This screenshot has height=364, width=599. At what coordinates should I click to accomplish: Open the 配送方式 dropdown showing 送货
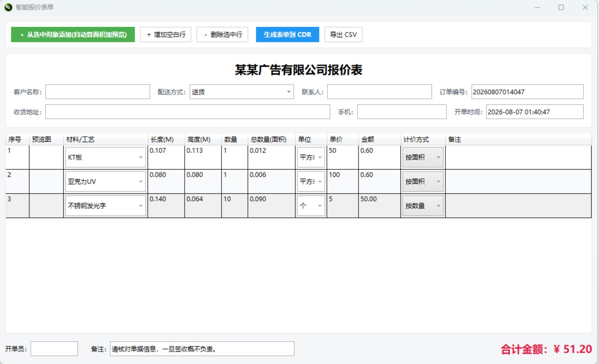(x=242, y=92)
